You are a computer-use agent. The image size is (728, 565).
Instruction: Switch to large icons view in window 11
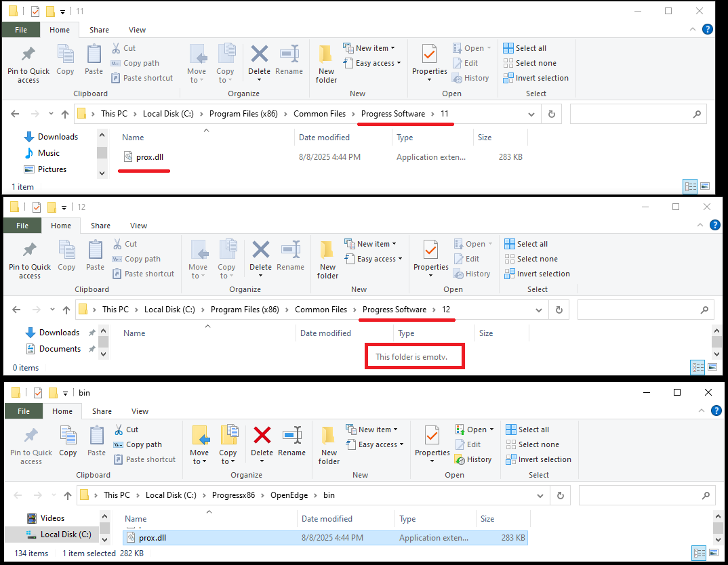(705, 186)
